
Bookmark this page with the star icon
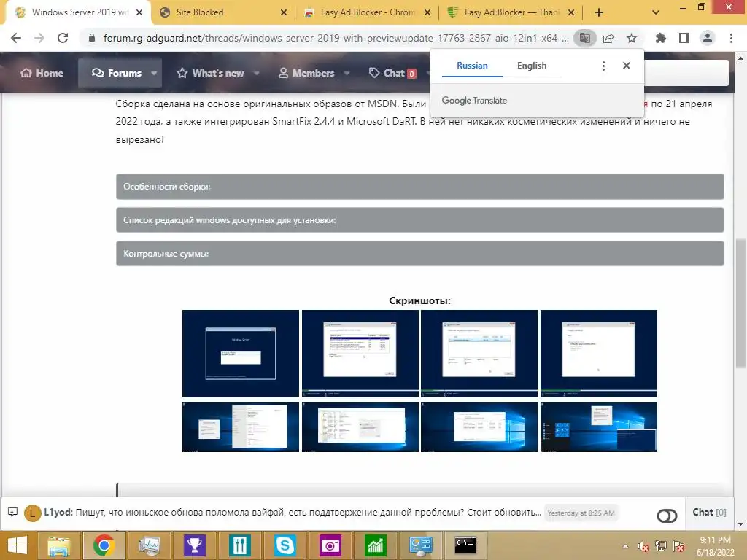point(632,38)
